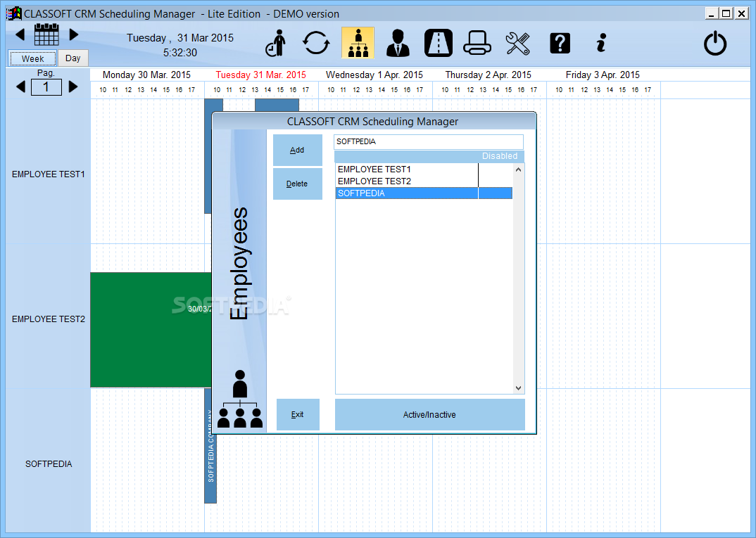Click the printer icon
The image size is (756, 538).
(x=477, y=43)
